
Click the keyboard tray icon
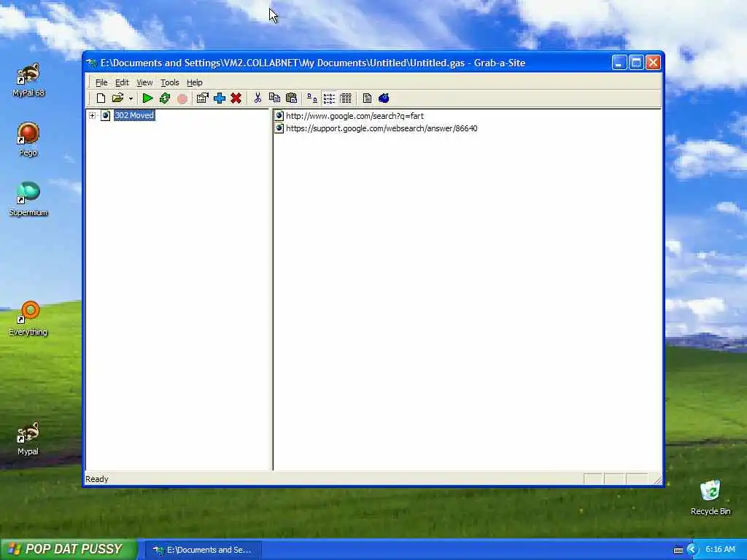click(678, 550)
